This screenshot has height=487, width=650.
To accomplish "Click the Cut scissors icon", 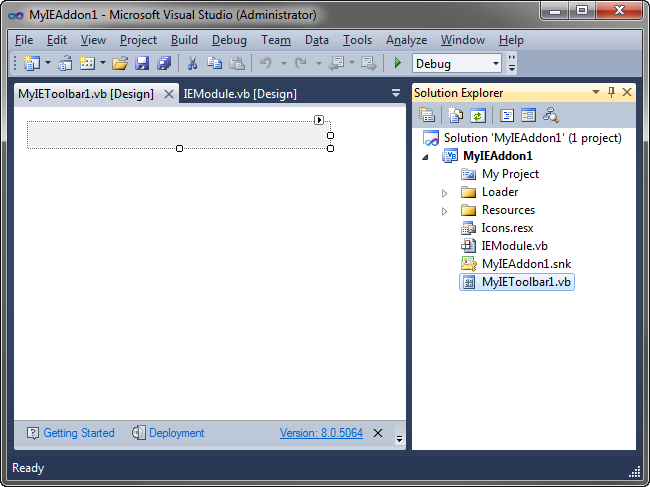I will pyautogui.click(x=192, y=63).
